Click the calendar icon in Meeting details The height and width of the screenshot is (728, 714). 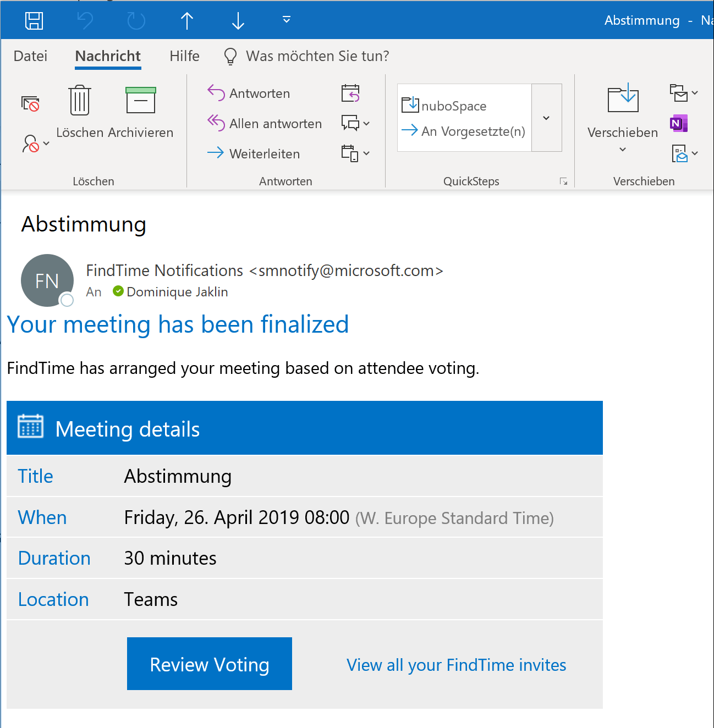tap(30, 427)
